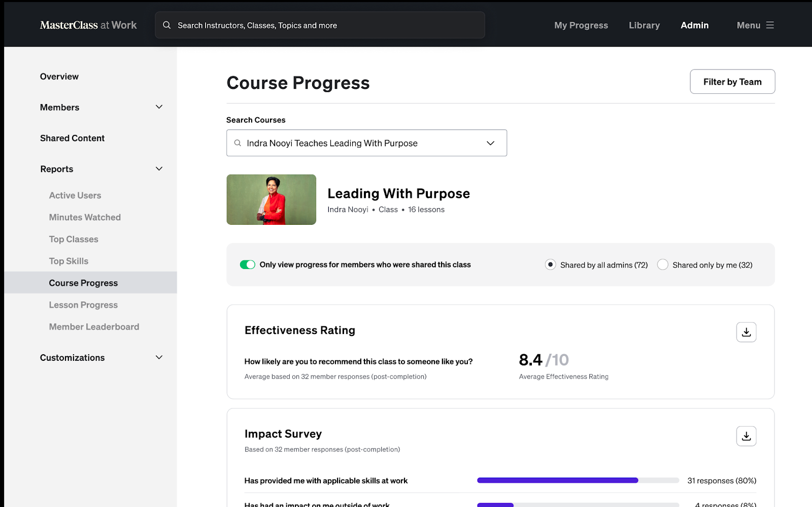Toggle only view progress for shared members
The image size is (812, 507).
(x=248, y=264)
